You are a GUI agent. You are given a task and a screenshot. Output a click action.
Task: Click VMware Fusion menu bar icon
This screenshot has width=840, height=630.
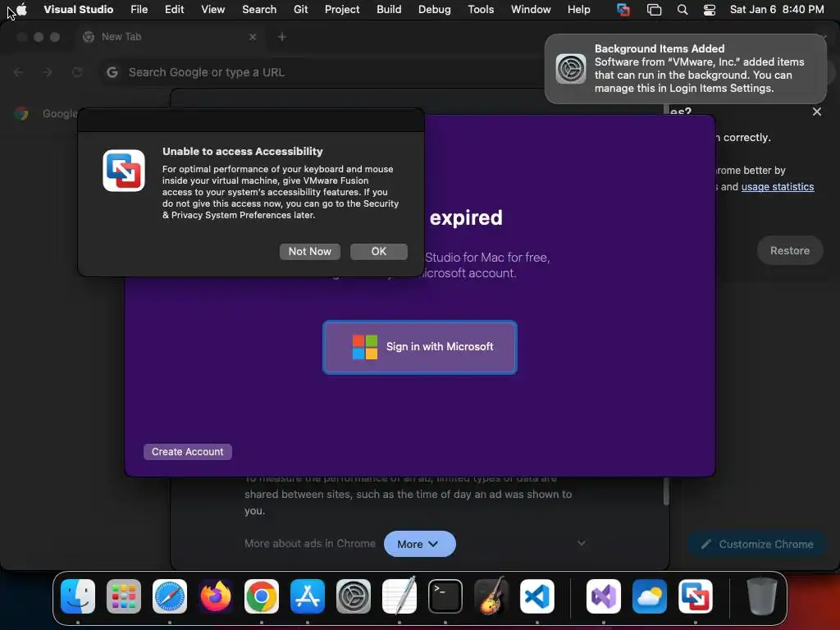click(x=623, y=10)
